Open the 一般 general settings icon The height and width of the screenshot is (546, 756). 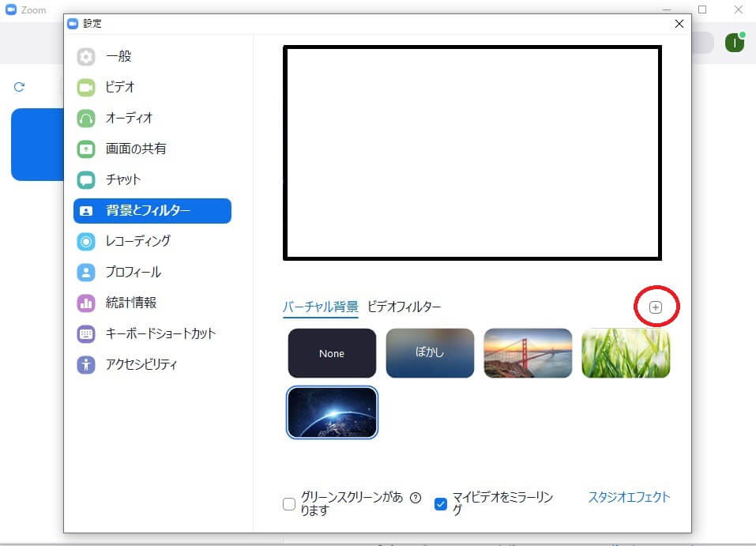86,57
